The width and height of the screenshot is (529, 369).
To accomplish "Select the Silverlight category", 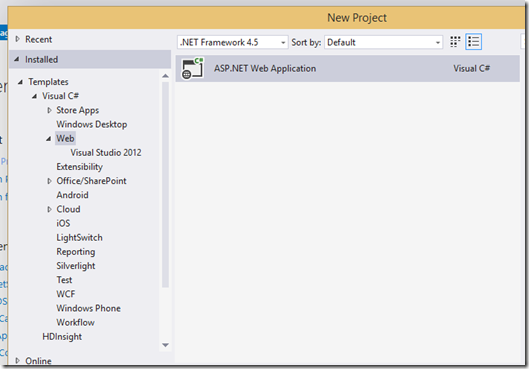I will (76, 266).
